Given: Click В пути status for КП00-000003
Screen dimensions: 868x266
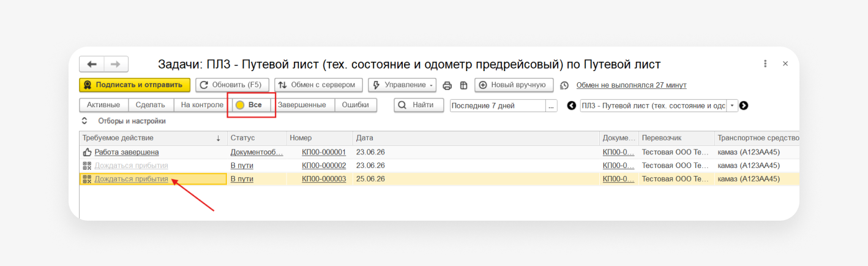Looking at the screenshot, I should coord(242,179).
